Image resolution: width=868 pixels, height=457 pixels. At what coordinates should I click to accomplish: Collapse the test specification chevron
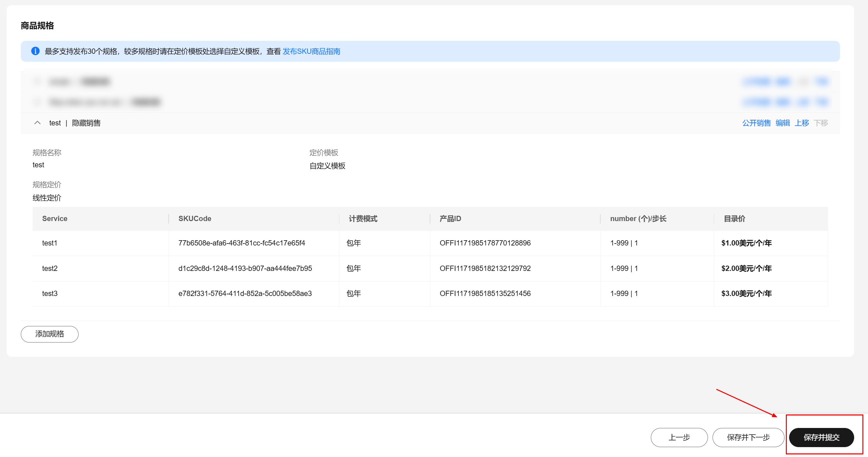[x=37, y=123]
